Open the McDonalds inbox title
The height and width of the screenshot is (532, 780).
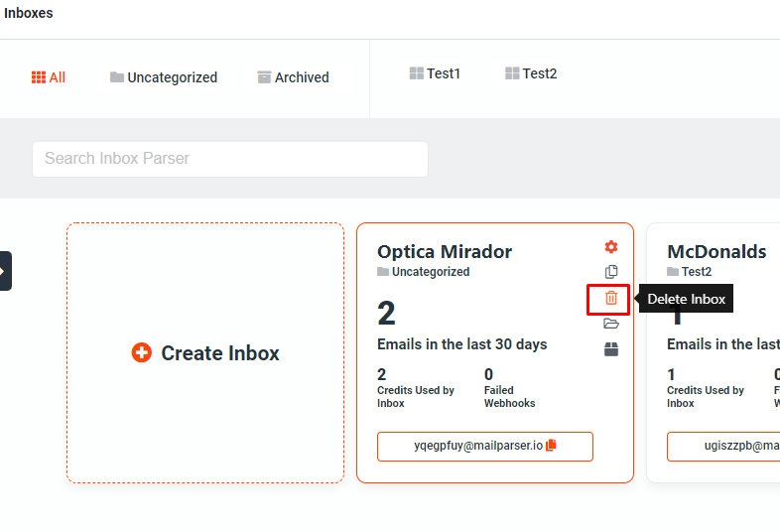tap(716, 252)
